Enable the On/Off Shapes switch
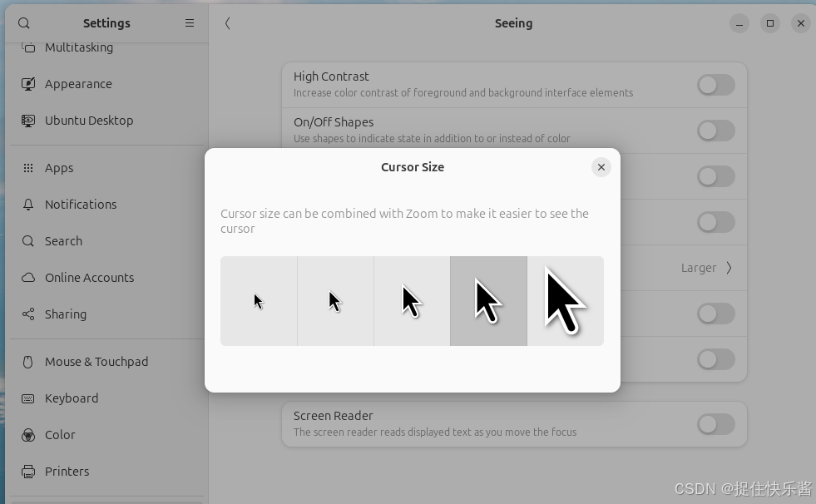The height and width of the screenshot is (504, 816). (x=716, y=131)
